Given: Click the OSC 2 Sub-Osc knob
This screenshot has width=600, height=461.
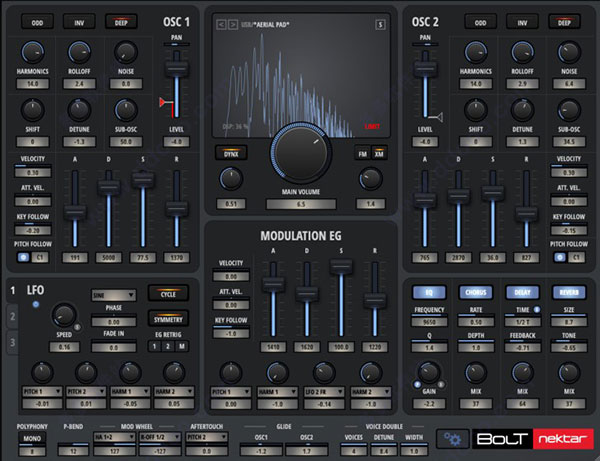Looking at the screenshot, I should pyautogui.click(x=569, y=110).
